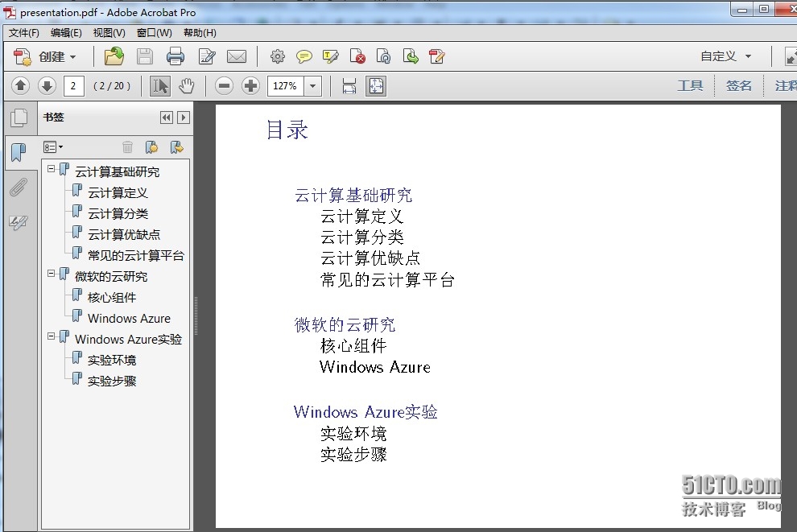Click the new bookmark icon
This screenshot has height=532, width=797.
[151, 147]
